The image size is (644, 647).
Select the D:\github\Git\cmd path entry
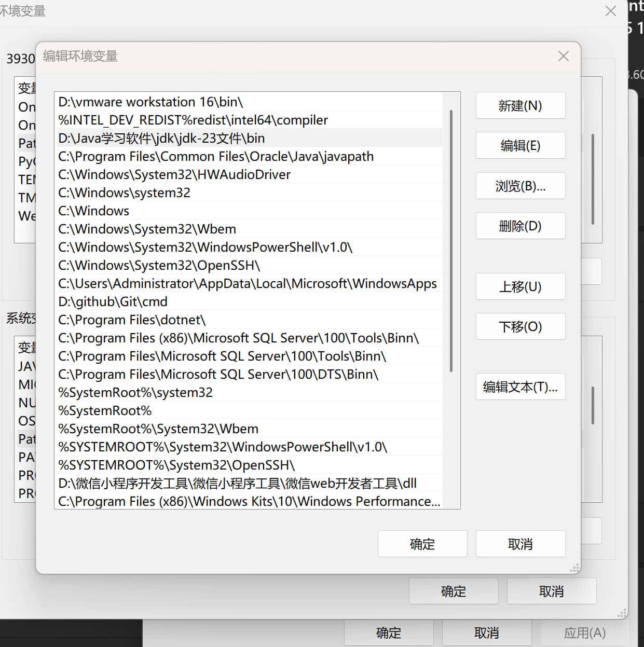tap(249, 301)
